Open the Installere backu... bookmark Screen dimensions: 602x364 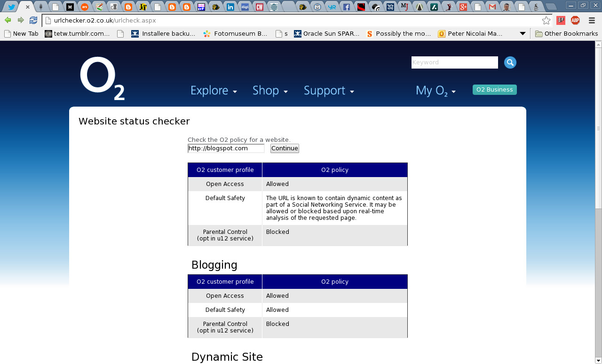click(x=163, y=34)
